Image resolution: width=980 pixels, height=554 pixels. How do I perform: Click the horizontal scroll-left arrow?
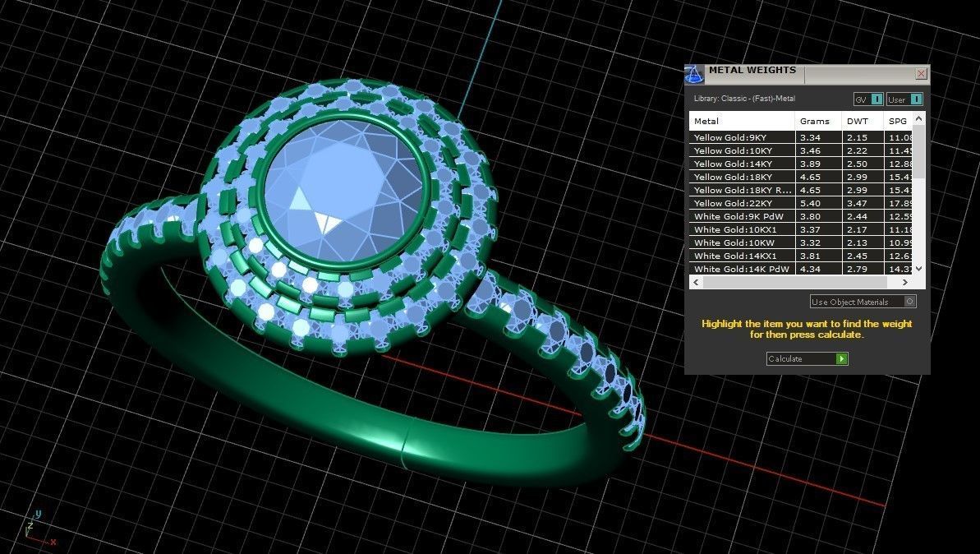tap(696, 282)
